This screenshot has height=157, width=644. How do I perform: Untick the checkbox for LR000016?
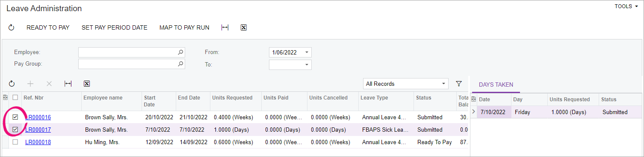pyautogui.click(x=15, y=117)
